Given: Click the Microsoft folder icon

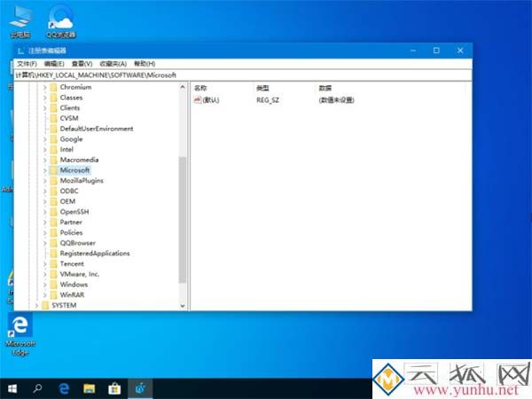Looking at the screenshot, I should 53,170.
